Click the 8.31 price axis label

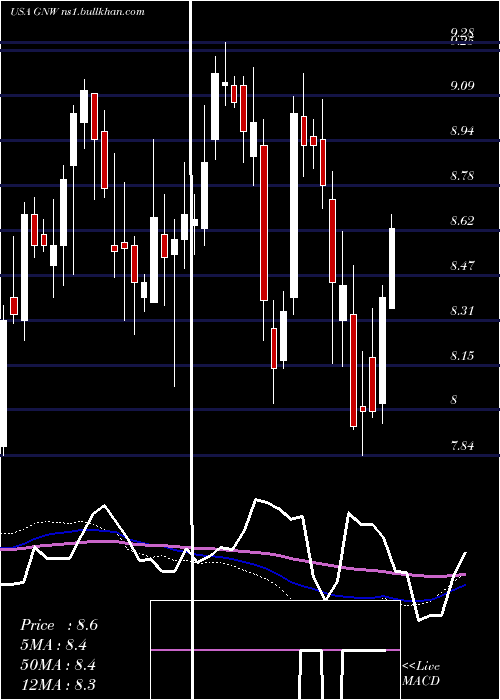pyautogui.click(x=462, y=310)
